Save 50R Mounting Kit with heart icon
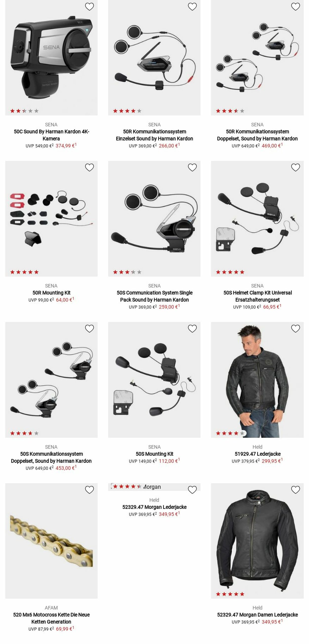Viewport: 309px width, 644px height. click(x=89, y=167)
